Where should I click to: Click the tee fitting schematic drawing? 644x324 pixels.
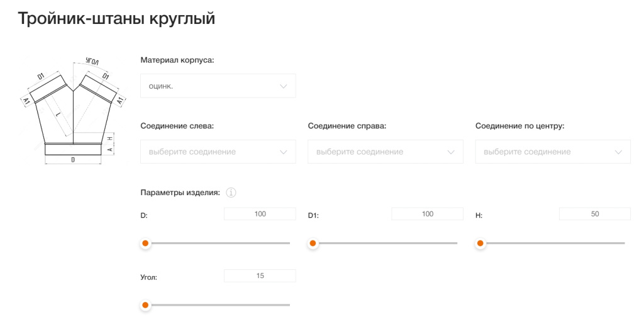[74, 111]
